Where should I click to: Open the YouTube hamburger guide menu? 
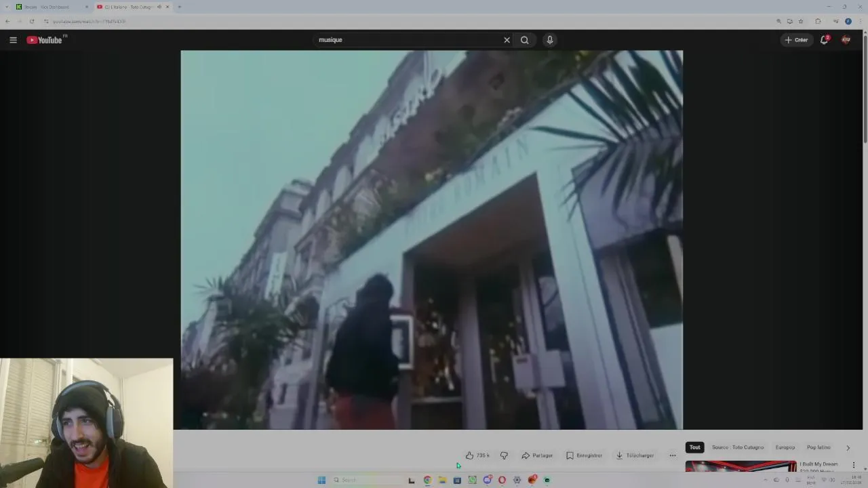(13, 40)
